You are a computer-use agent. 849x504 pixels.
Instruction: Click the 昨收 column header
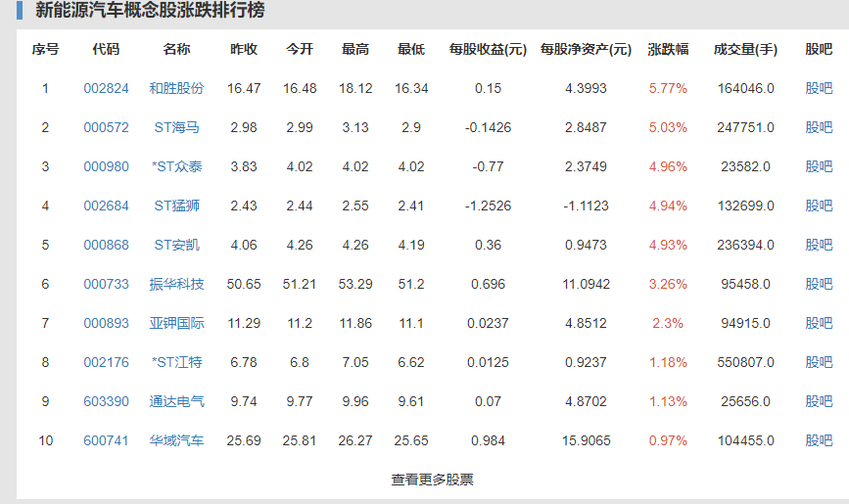click(244, 49)
